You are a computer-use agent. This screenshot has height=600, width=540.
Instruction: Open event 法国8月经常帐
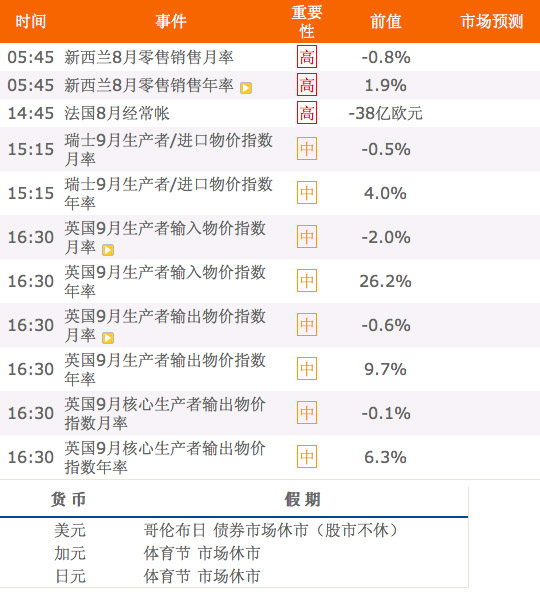pyautogui.click(x=117, y=113)
